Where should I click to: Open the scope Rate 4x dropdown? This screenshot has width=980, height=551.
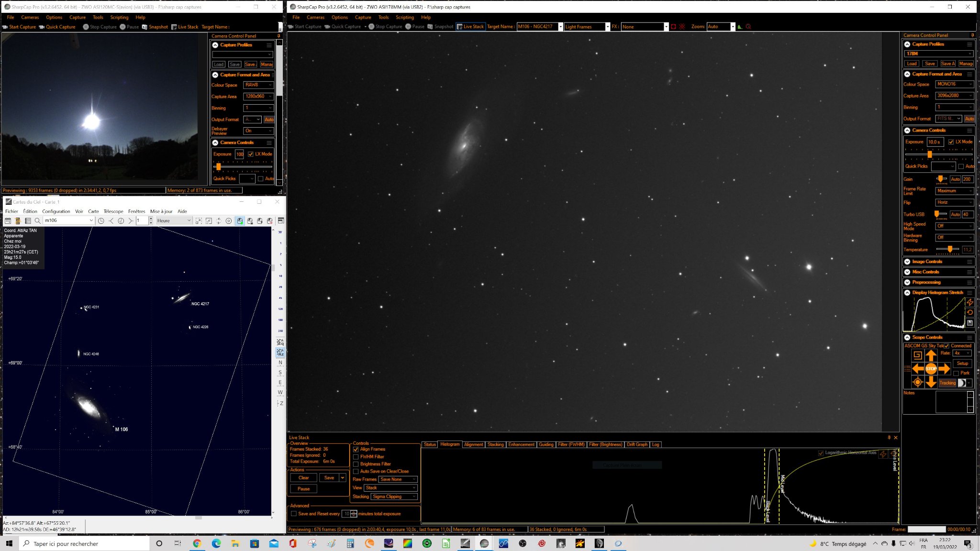(961, 353)
